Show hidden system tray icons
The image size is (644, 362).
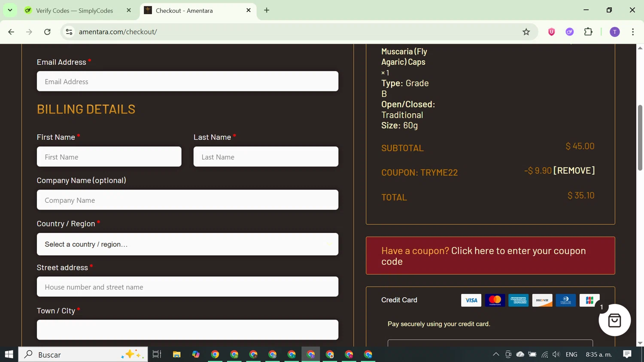pyautogui.click(x=496, y=354)
